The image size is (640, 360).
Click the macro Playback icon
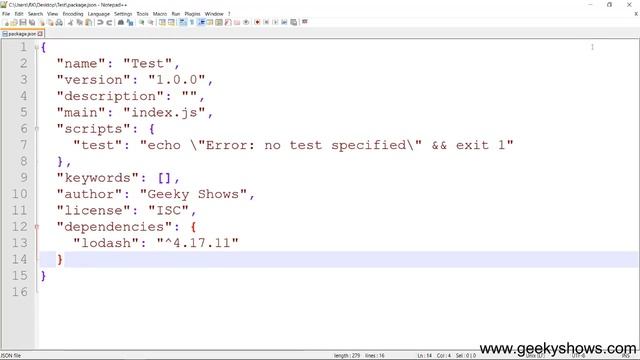(x=275, y=22)
